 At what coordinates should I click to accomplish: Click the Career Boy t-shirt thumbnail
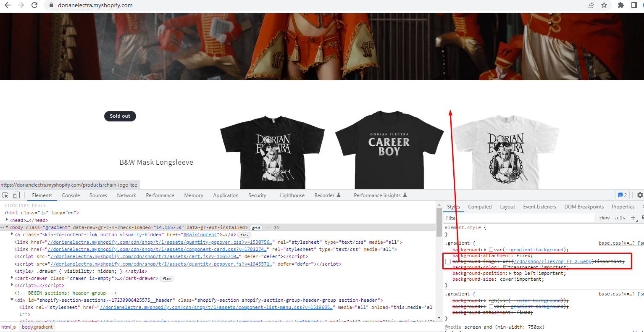[x=389, y=150]
